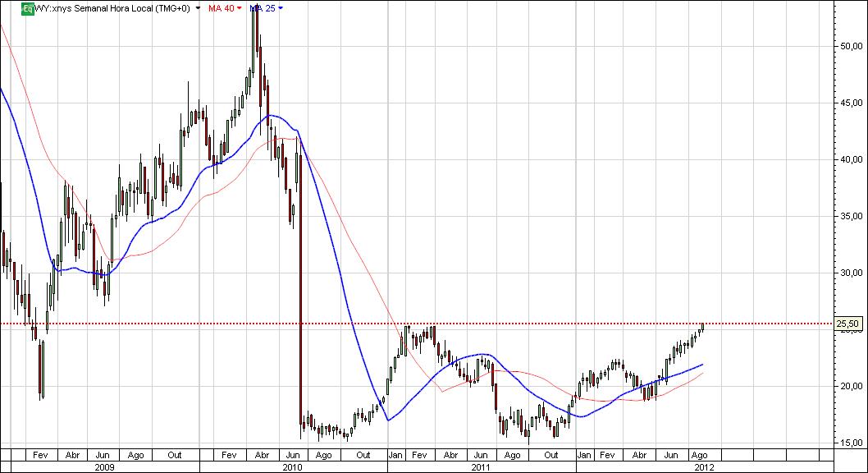Select the 2010 year on the time axis

(292, 467)
